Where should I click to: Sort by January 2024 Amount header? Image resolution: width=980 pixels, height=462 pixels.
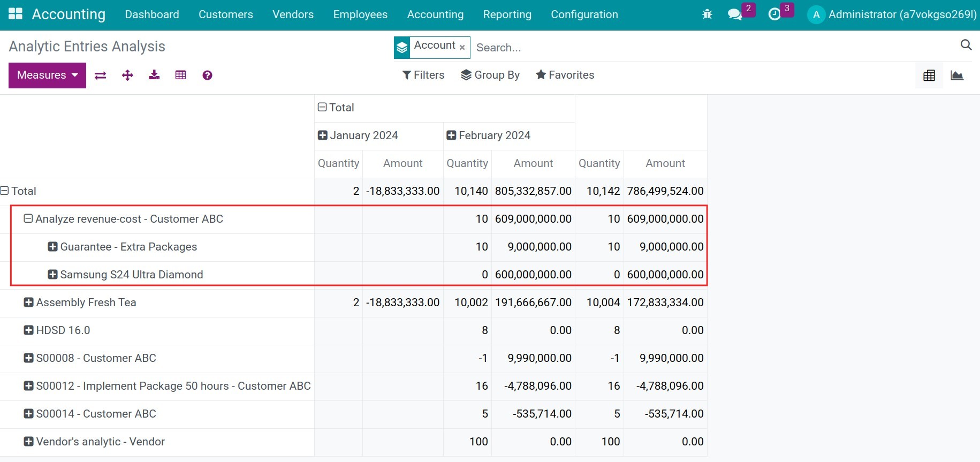click(403, 163)
